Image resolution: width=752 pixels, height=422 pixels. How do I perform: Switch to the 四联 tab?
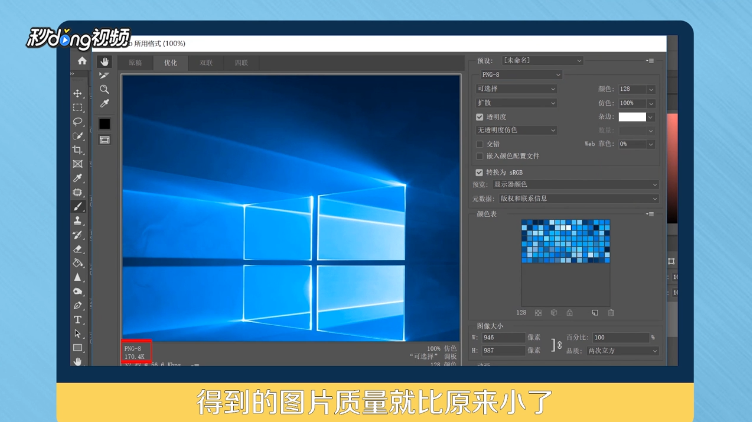point(241,63)
